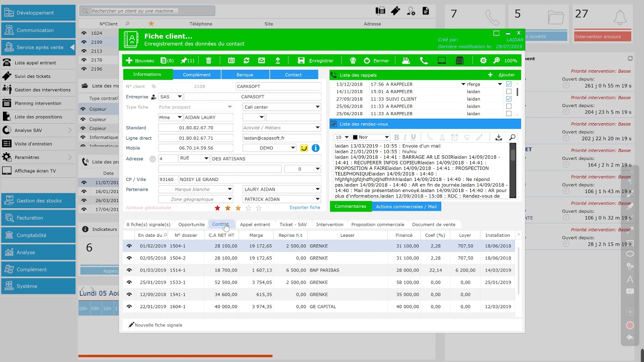Switch to the Contact tab
Image resolution: width=644 pixels, height=362 pixels.
[x=293, y=74]
